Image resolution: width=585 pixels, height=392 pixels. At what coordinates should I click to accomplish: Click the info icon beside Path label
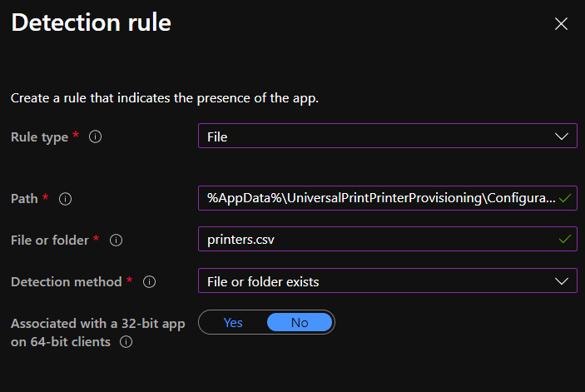[x=66, y=199]
